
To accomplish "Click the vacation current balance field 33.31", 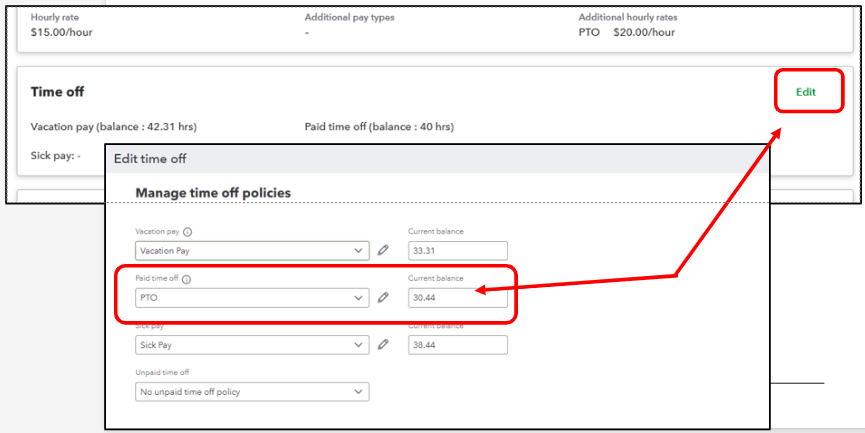I will point(457,251).
